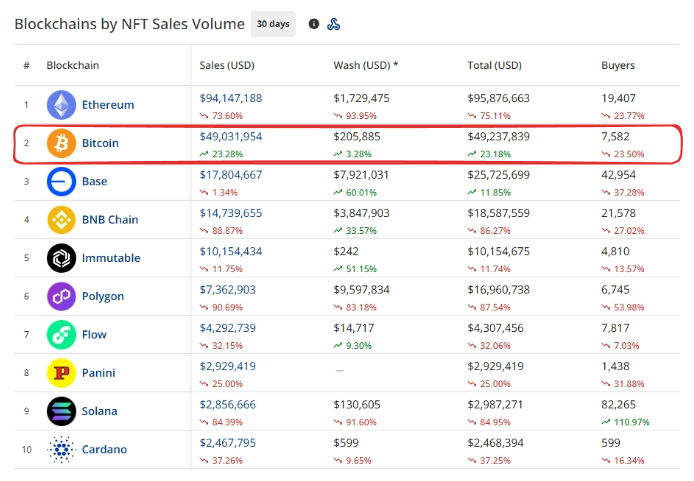Screen dimensions: 694x481
Task: Click the Cardano logo icon
Action: click(61, 449)
